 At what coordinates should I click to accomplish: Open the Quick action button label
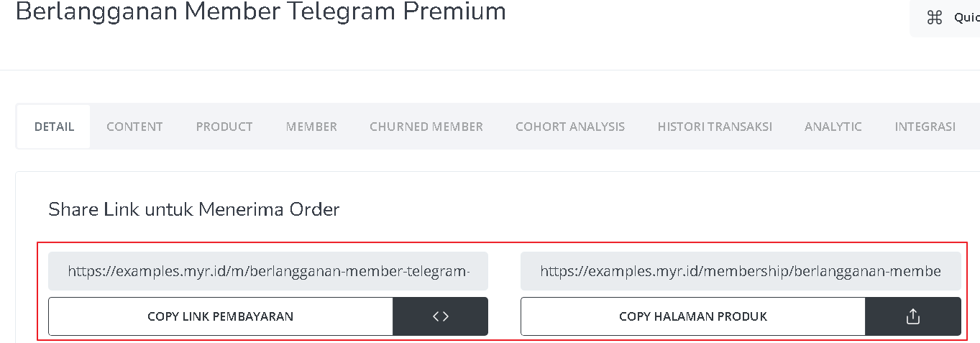click(x=966, y=17)
